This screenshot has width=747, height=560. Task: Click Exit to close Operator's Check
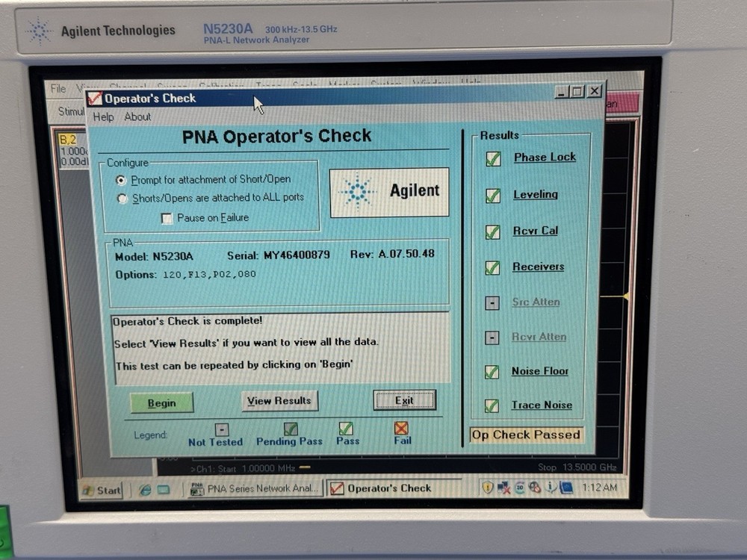point(405,400)
